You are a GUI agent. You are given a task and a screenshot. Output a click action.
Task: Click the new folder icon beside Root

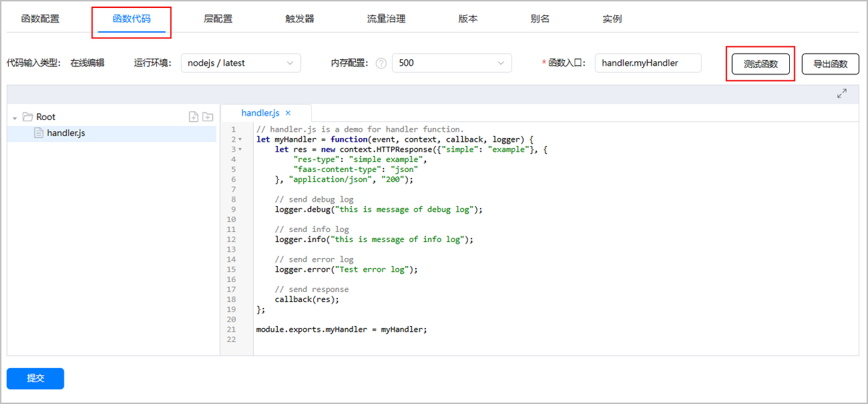[x=208, y=117]
